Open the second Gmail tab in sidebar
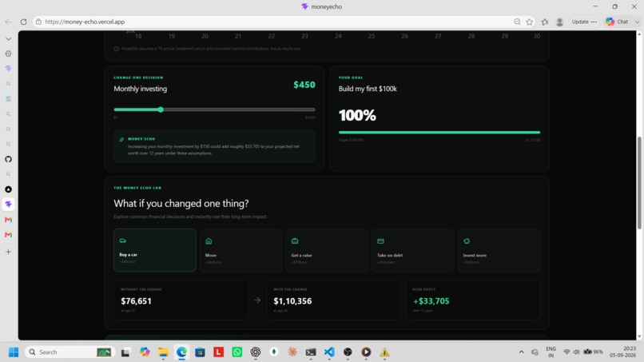 (x=8, y=235)
